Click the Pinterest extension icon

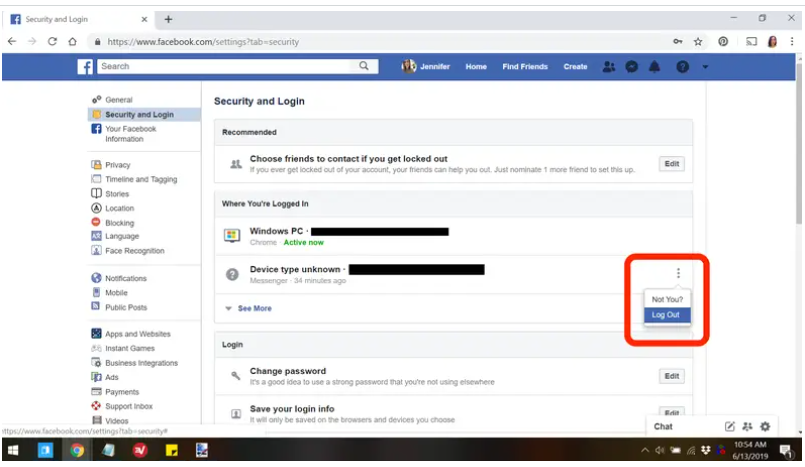click(723, 42)
